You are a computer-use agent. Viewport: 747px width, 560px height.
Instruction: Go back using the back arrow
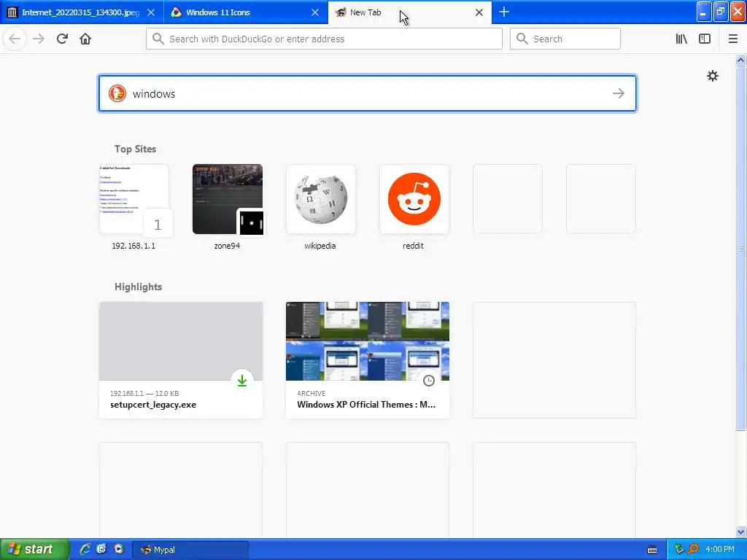(15, 39)
